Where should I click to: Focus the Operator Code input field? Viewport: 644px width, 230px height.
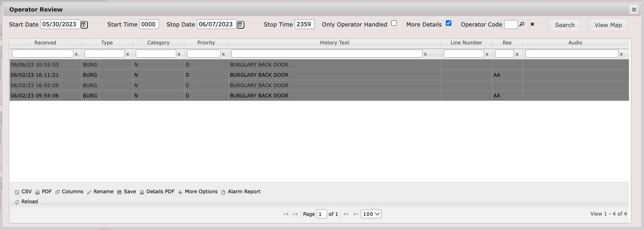click(511, 25)
